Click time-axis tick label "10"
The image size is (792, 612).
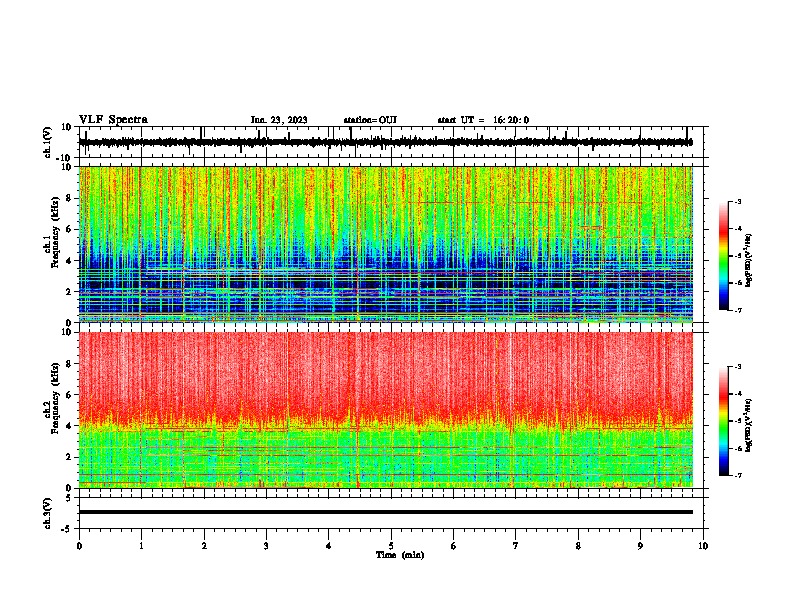tap(703, 546)
